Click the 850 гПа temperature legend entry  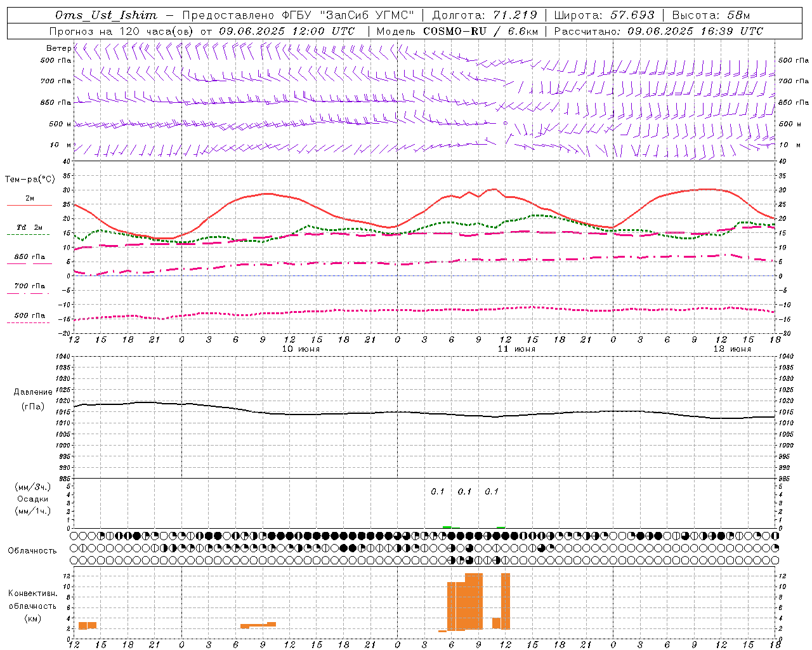[x=29, y=257]
